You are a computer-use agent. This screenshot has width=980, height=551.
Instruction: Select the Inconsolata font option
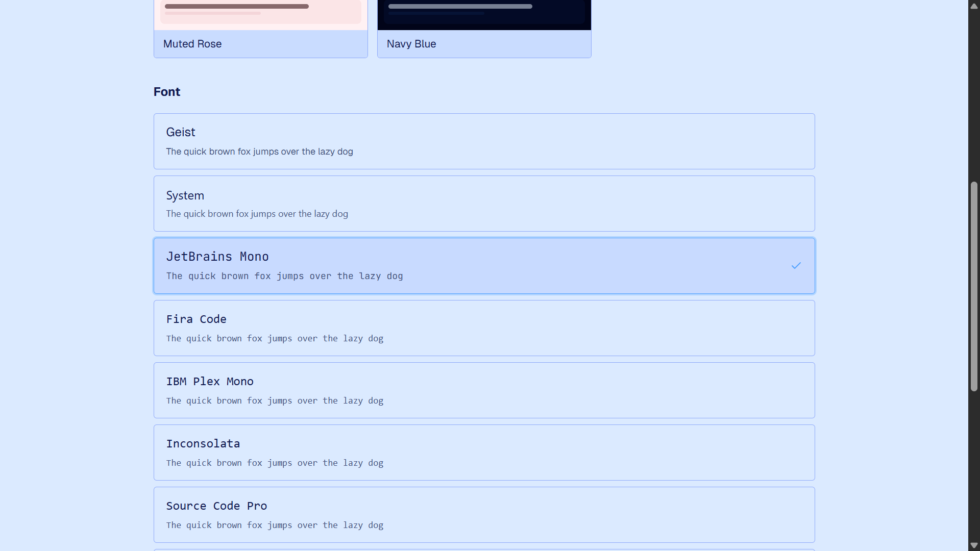[484, 453]
